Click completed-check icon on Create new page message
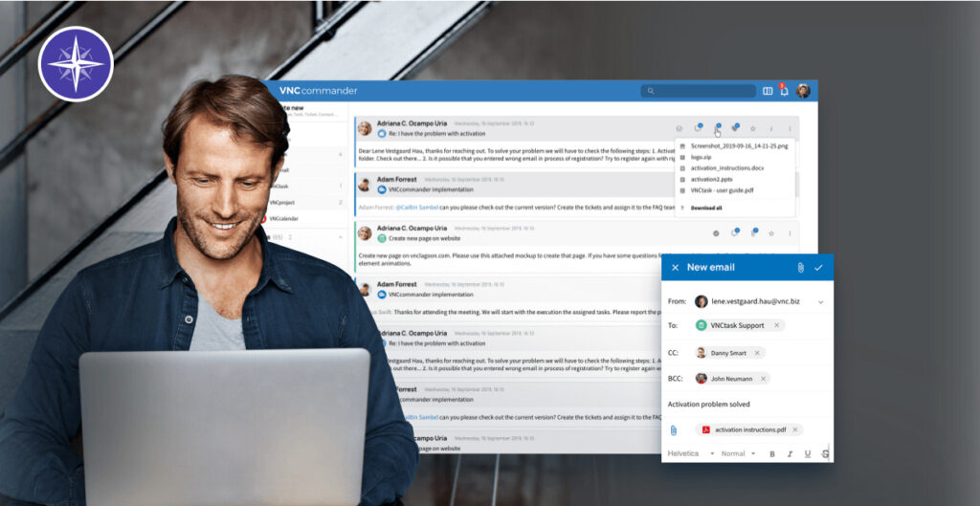980x506 pixels. 716,233
